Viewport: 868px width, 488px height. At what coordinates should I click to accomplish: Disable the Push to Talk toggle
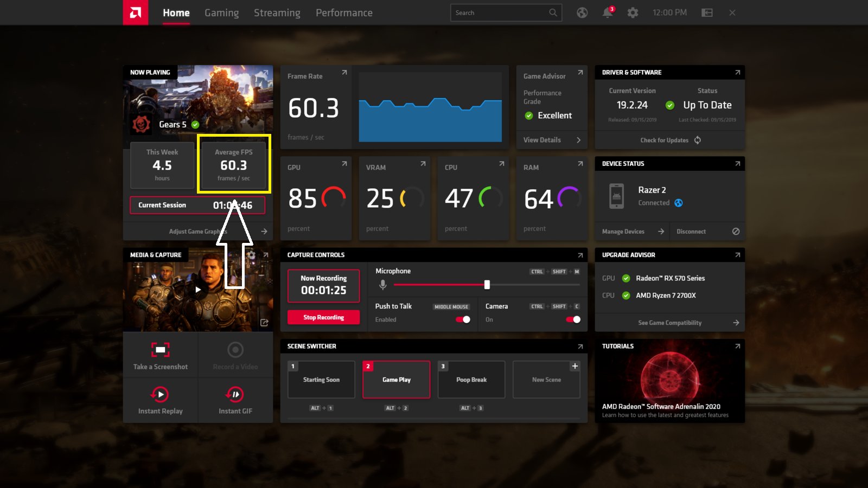pos(462,320)
